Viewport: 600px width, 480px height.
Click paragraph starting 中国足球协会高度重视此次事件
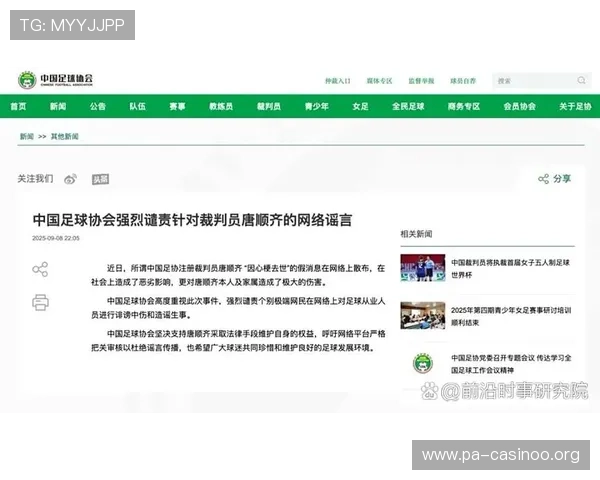coord(238,308)
